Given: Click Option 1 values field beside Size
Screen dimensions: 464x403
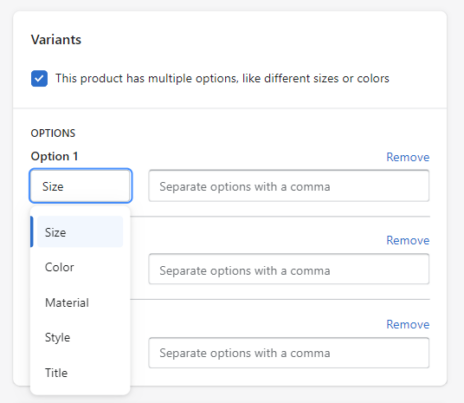Looking at the screenshot, I should coord(289,186).
